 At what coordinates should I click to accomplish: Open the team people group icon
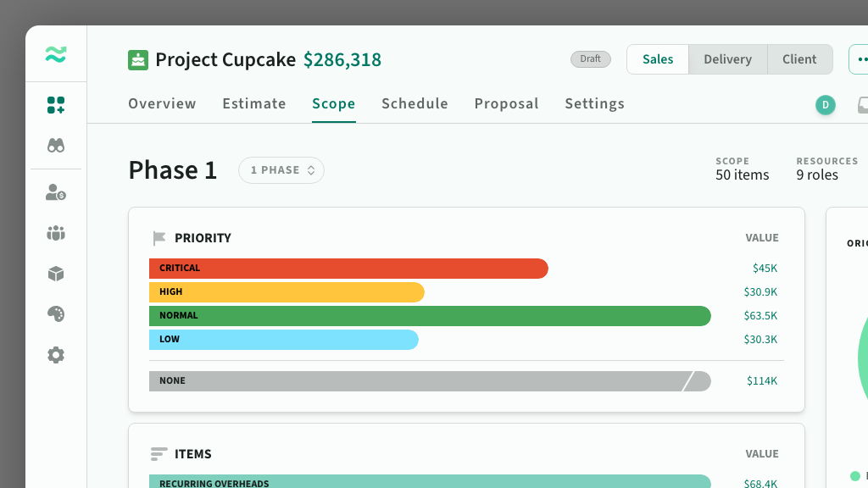[x=56, y=233]
